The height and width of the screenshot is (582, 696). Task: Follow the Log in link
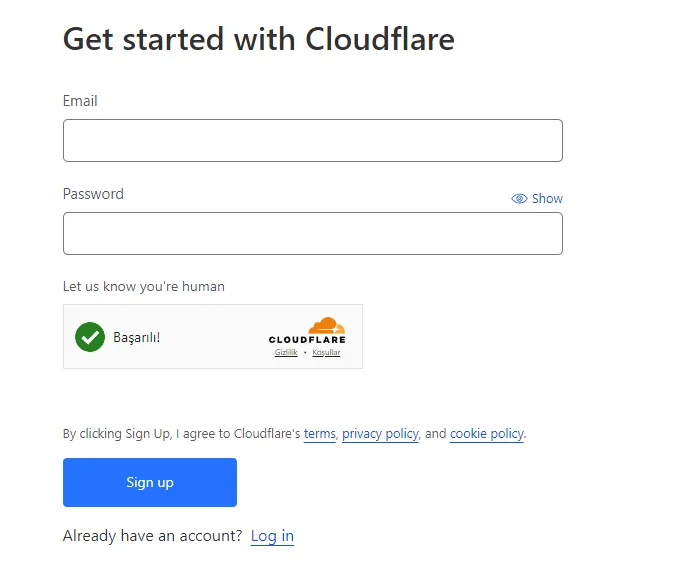tap(272, 536)
